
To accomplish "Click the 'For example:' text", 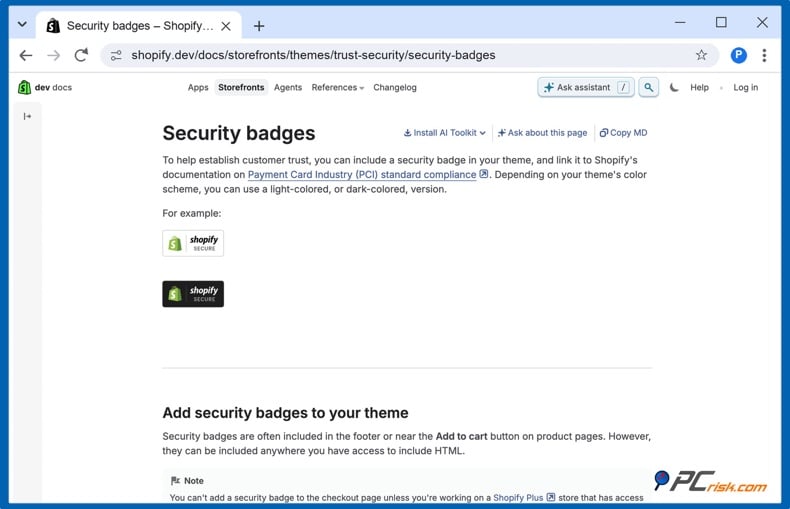I will tap(191, 213).
